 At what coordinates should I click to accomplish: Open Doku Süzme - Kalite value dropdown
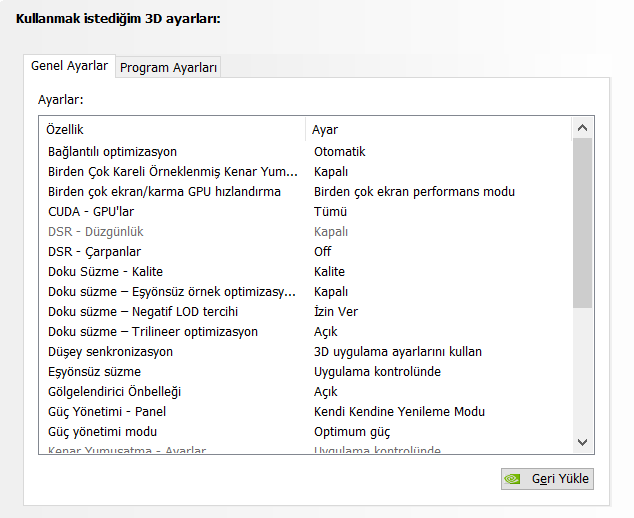click(329, 272)
